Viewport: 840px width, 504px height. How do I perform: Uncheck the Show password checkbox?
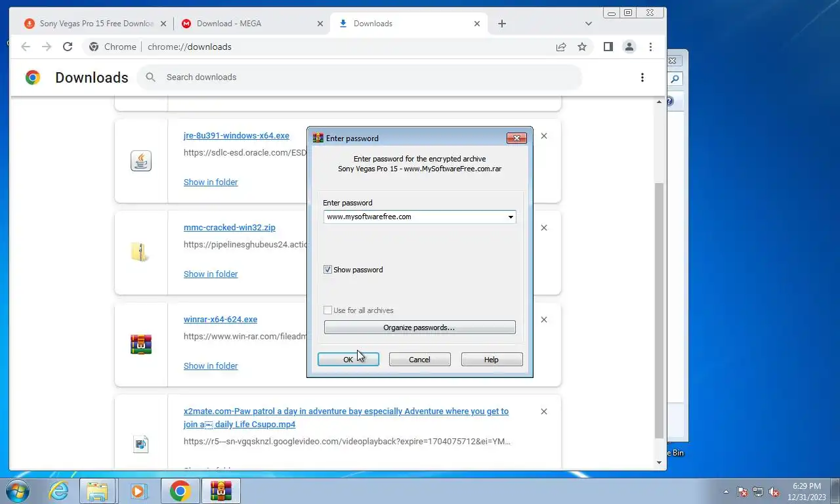click(327, 270)
